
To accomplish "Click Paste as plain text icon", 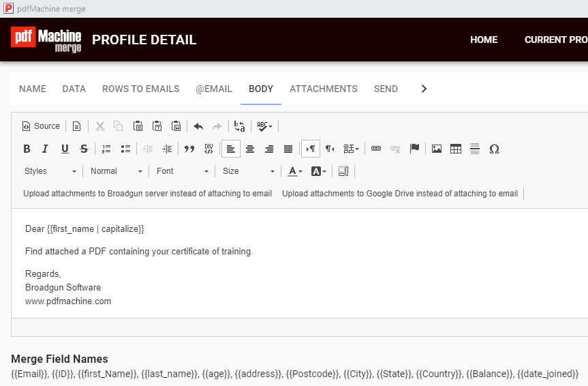I will click(157, 126).
